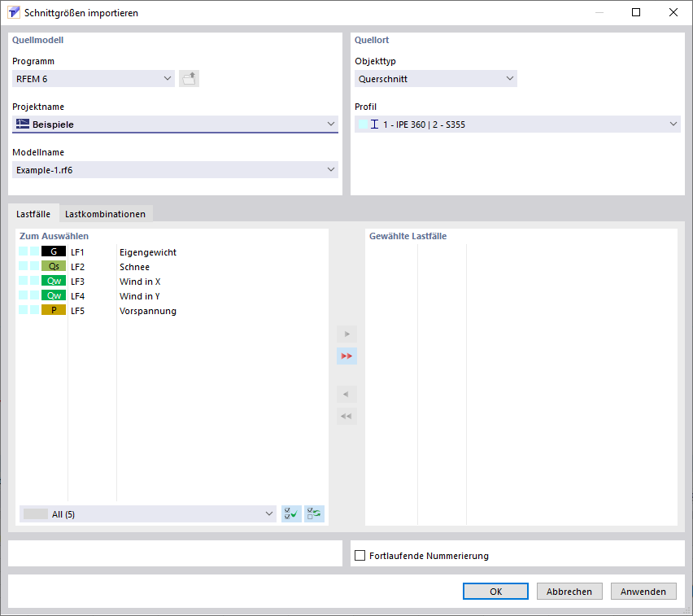693x616 pixels.
Task: Click the LF5 number cell
Action: (x=77, y=310)
